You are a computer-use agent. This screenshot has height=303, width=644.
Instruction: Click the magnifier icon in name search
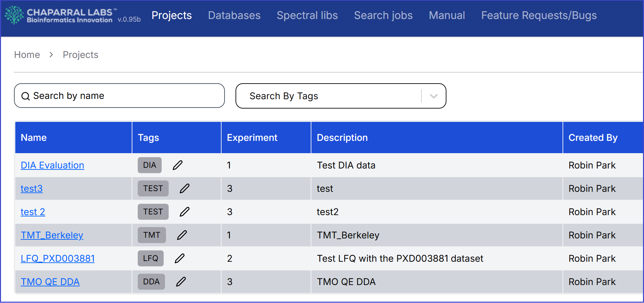click(26, 96)
